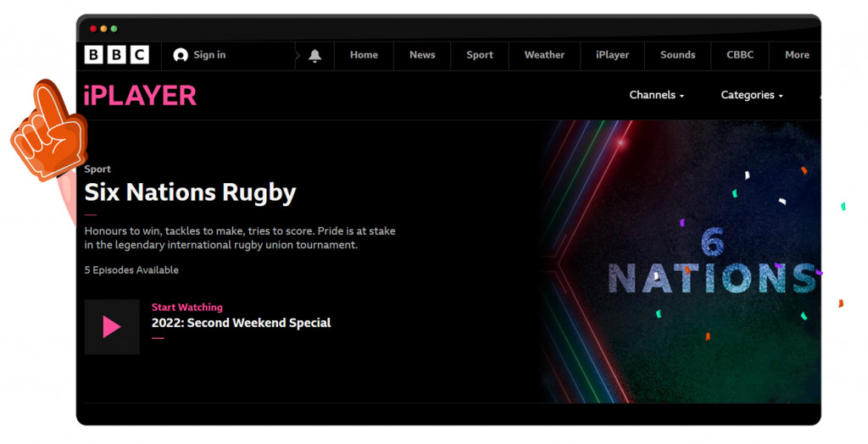Open the notifications bell
Viewport: 868px width, 444px height.
coord(315,55)
